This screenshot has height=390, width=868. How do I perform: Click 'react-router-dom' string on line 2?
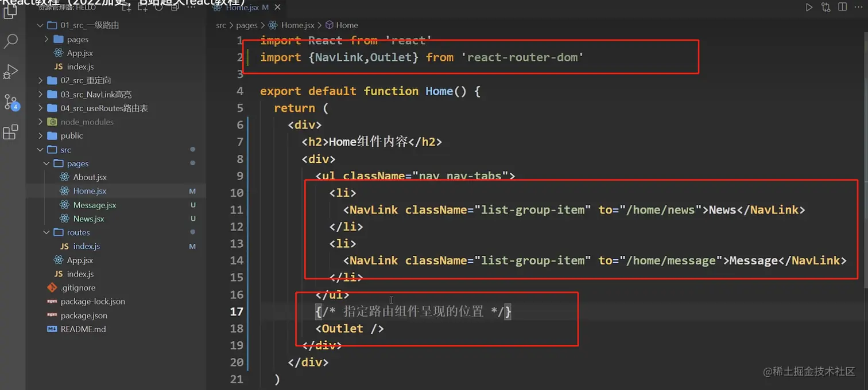pyautogui.click(x=522, y=57)
